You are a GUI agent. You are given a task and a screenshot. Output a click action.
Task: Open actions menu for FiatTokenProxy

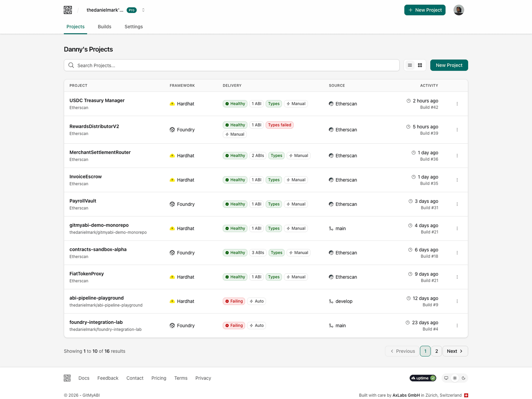457,277
